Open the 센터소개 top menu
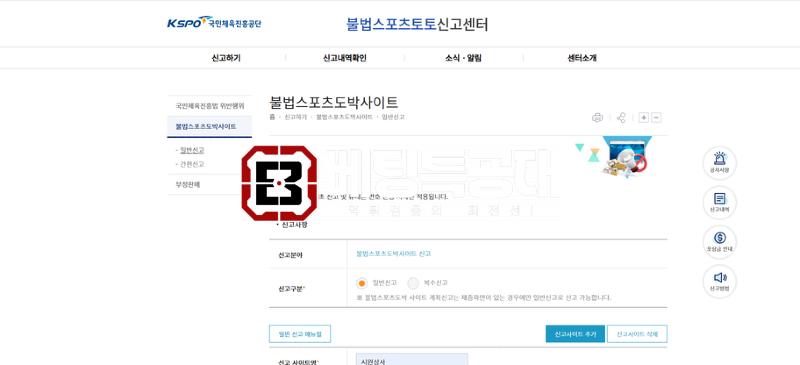Viewport: 800px width, 365px height. coord(582,58)
